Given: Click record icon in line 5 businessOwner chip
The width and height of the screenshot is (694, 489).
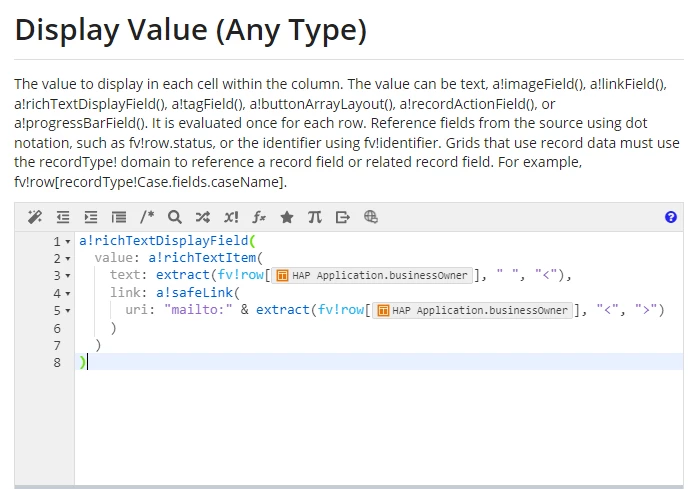Looking at the screenshot, I should (x=383, y=311).
